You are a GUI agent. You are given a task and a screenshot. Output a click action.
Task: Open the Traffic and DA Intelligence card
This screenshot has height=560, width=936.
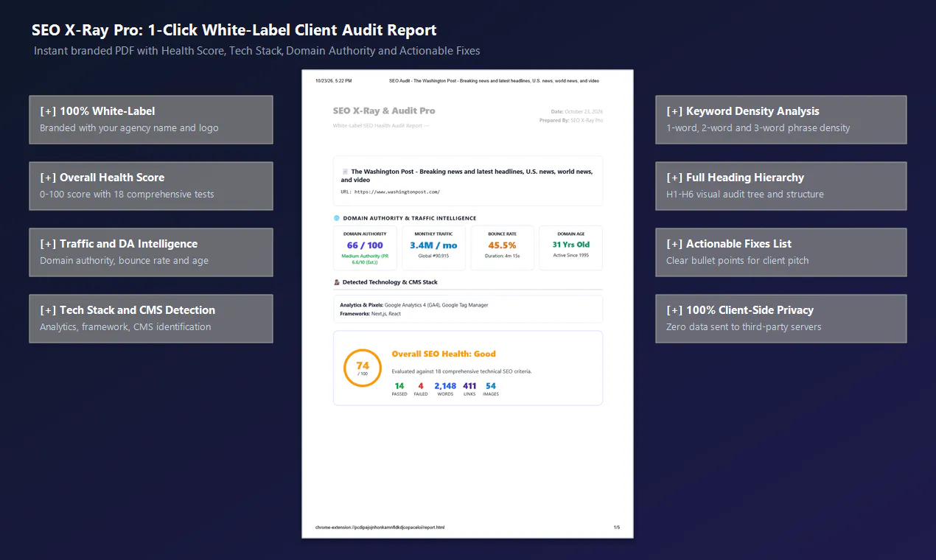(x=151, y=252)
